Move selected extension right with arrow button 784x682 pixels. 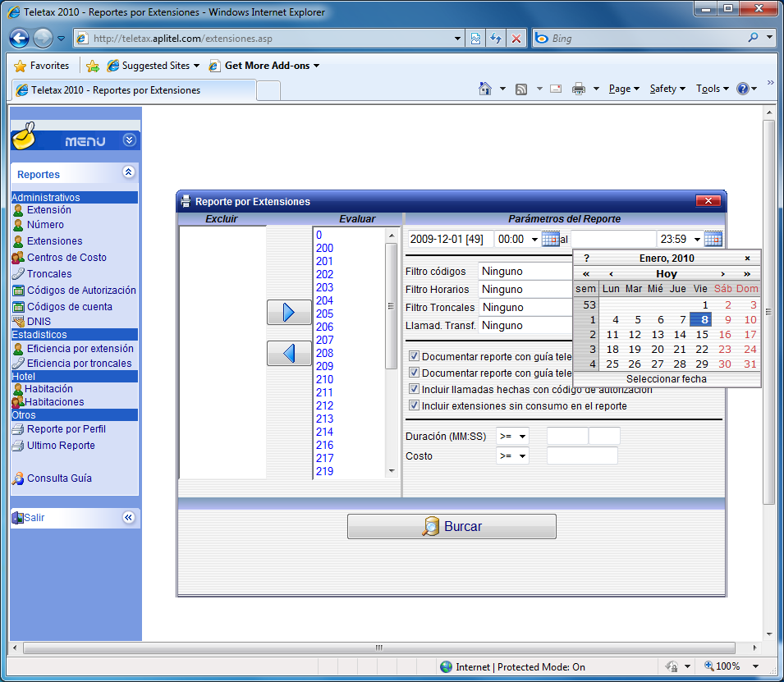tap(289, 313)
